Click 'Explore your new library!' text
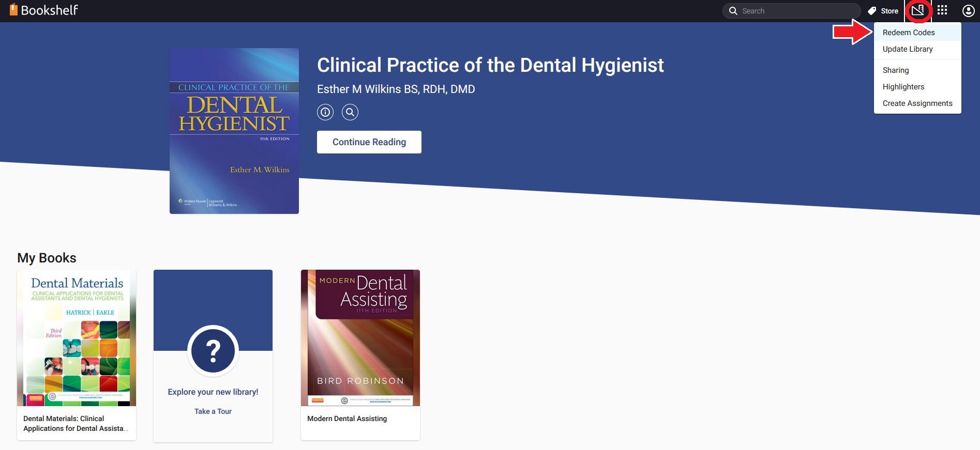Screen dimensions: 980x450 [213, 392]
